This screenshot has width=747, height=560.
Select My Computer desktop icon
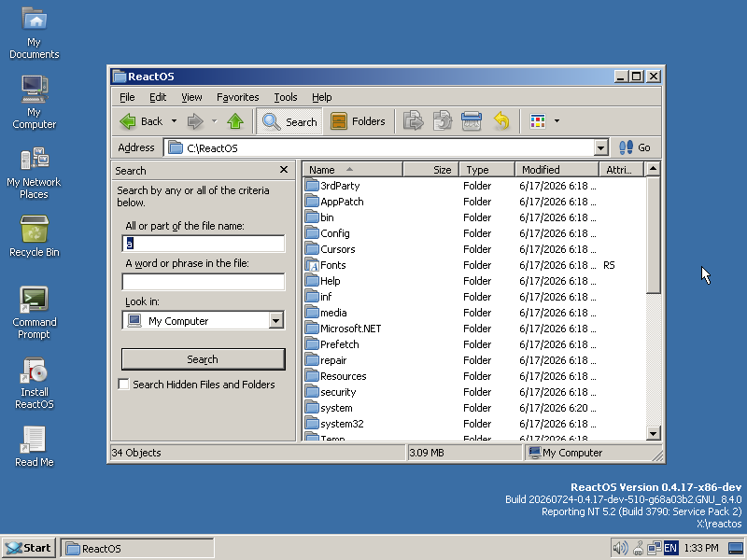(x=35, y=103)
